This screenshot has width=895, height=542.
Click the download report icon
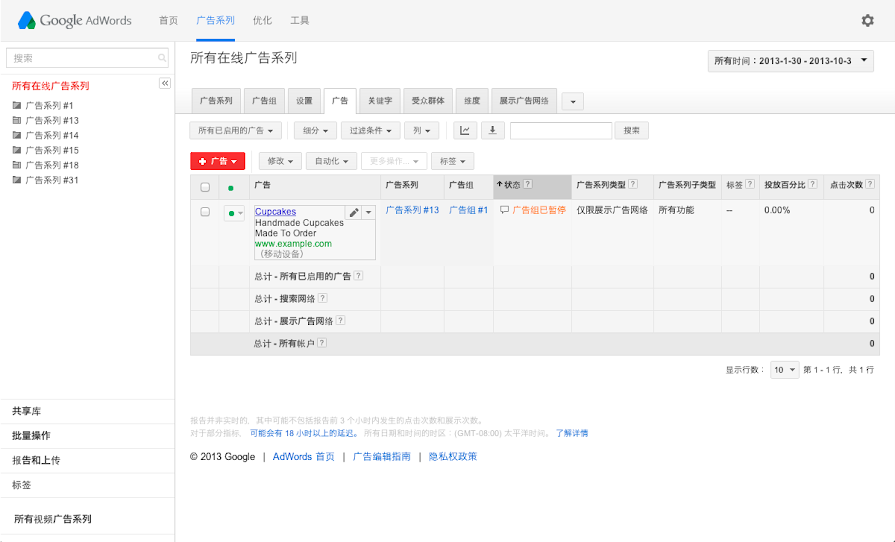493,130
